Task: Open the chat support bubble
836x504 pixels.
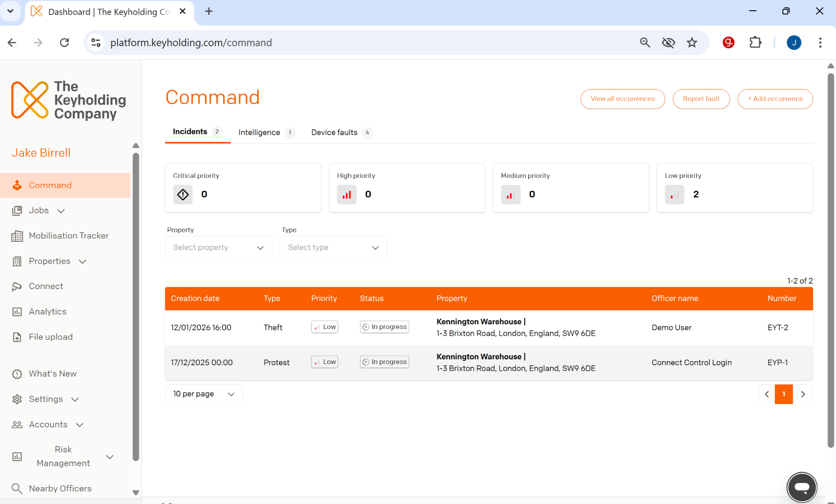Action: 802,487
